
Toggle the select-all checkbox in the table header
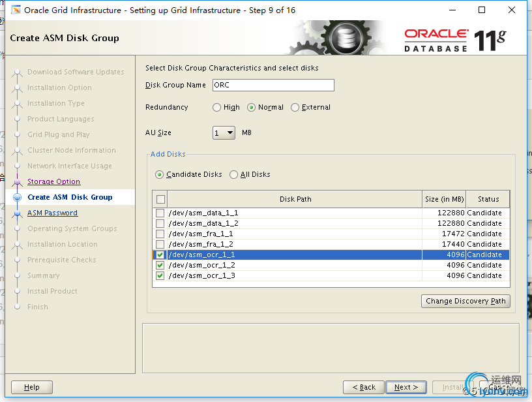tap(161, 199)
